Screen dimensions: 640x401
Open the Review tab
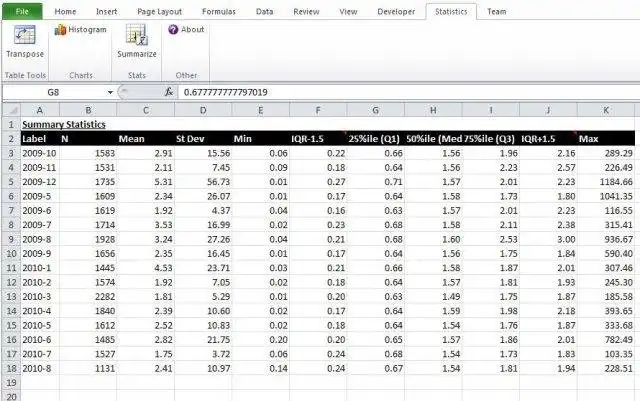[306, 12]
